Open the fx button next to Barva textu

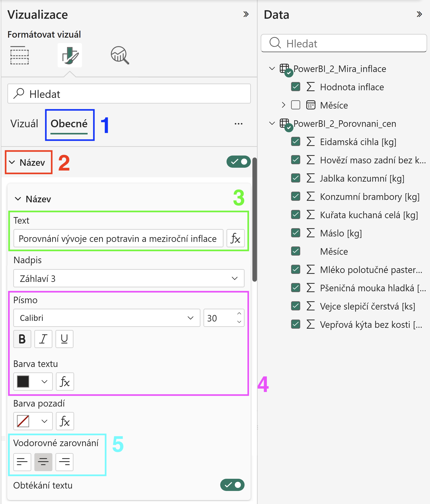[65, 381]
